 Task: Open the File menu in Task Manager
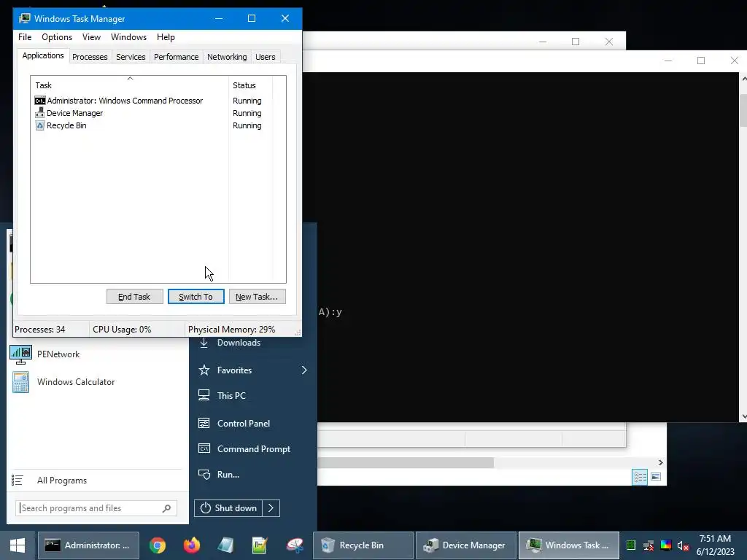[x=25, y=37]
